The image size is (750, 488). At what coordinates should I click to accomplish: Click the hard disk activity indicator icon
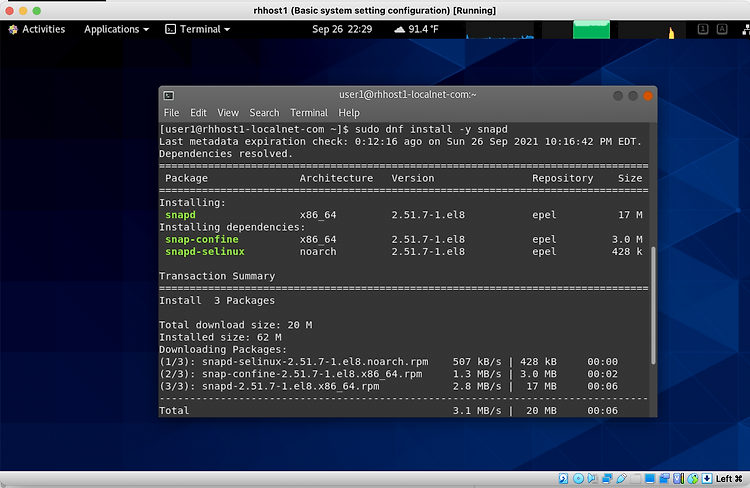point(563,478)
